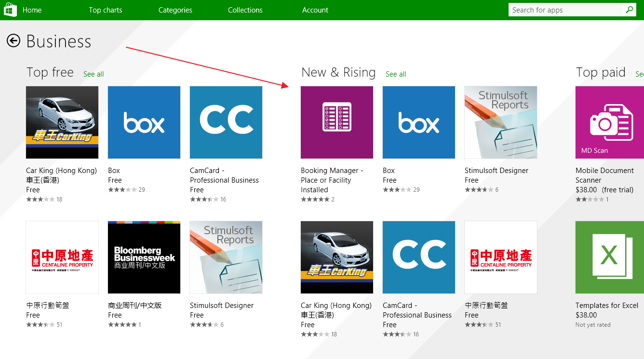Image resolution: width=644 pixels, height=359 pixels.
Task: Click See all next to New & Rising
Action: (396, 74)
